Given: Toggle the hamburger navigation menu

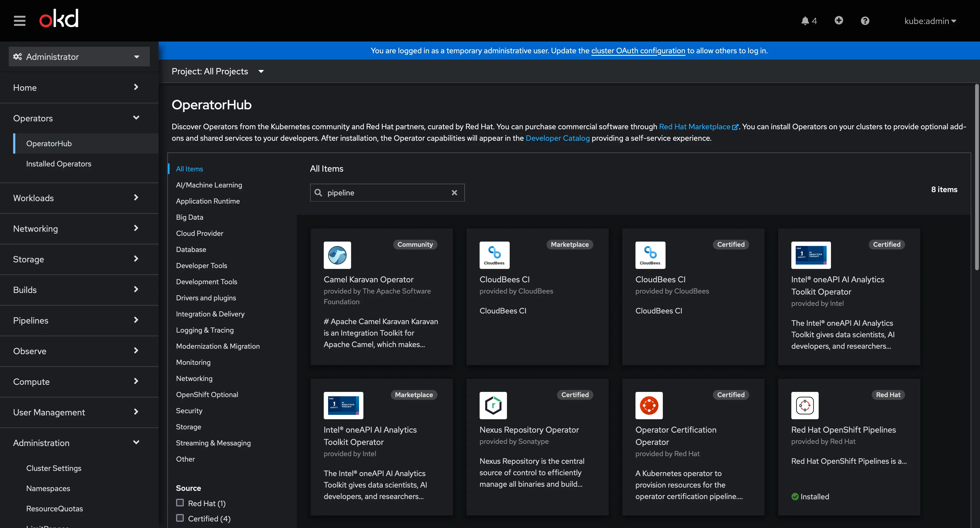Looking at the screenshot, I should tap(19, 20).
